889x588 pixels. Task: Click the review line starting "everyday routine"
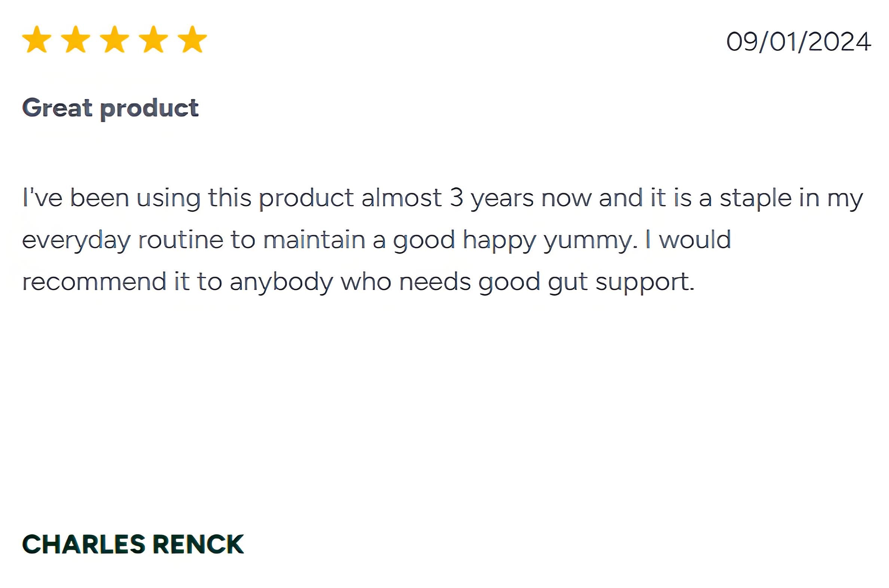pos(376,240)
